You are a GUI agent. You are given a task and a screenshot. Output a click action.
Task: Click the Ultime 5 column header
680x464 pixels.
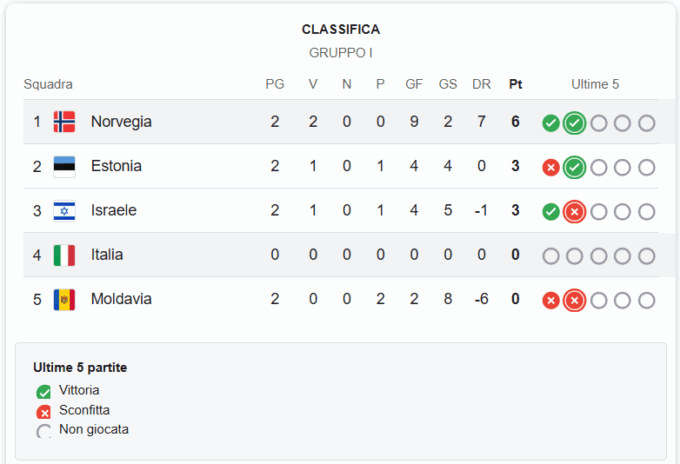595,84
